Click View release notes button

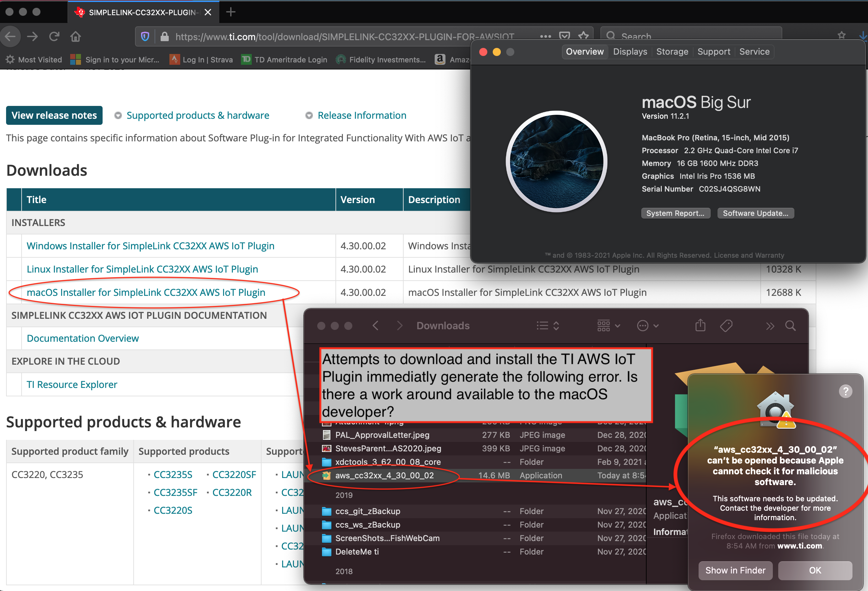click(x=54, y=115)
